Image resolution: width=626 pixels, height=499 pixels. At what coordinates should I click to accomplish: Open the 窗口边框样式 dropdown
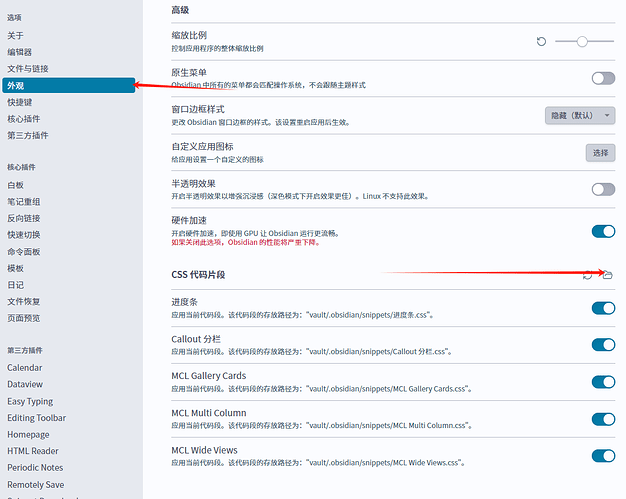(580, 115)
